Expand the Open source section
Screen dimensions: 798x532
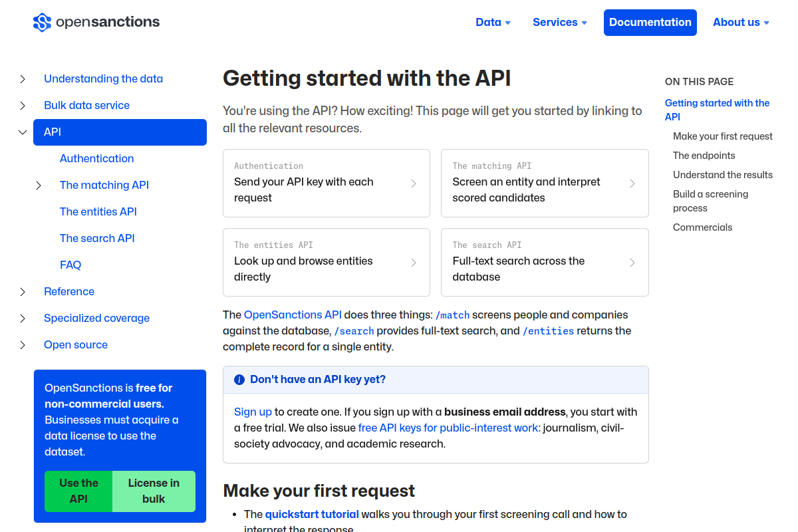[23, 345]
